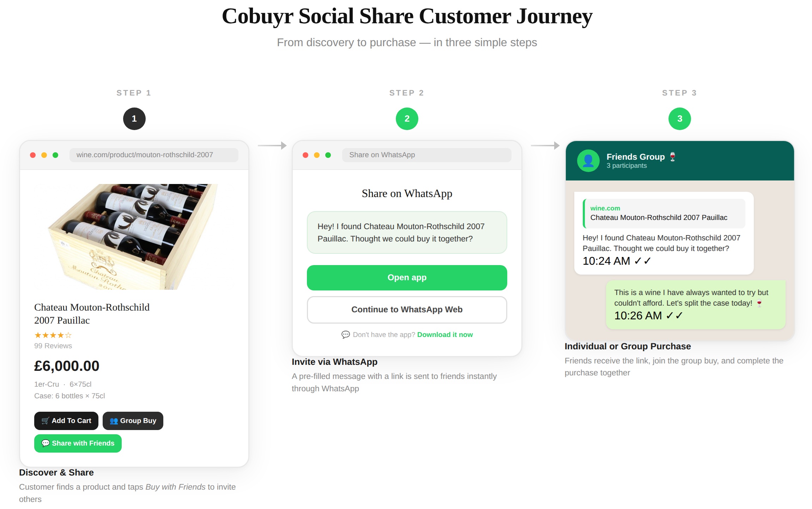Click the star rating below product title
Screen dimensions: 812x509
coord(53,335)
